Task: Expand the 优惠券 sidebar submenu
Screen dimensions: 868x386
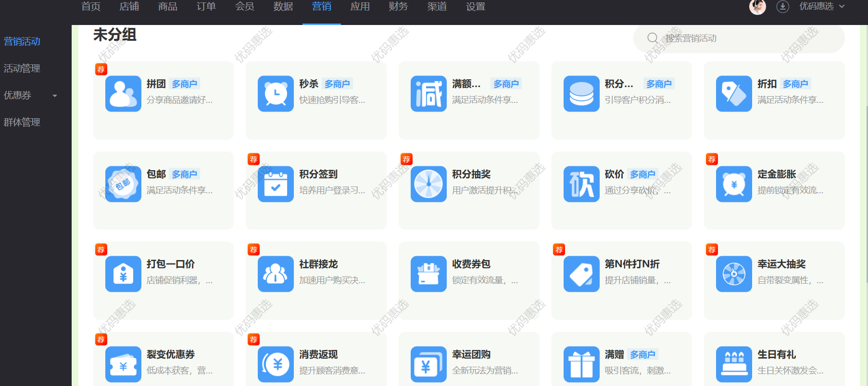Action: [55, 96]
